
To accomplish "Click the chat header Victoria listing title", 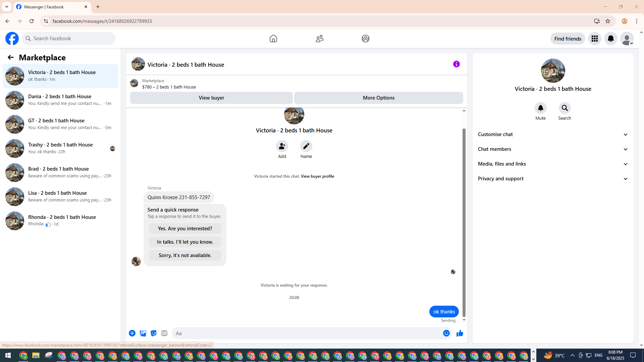I will click(186, 65).
